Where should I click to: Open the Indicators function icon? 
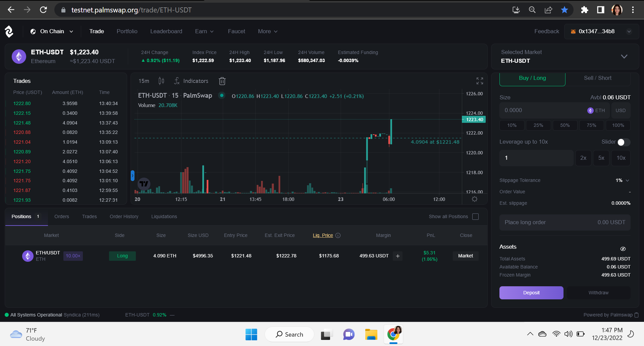[177, 81]
